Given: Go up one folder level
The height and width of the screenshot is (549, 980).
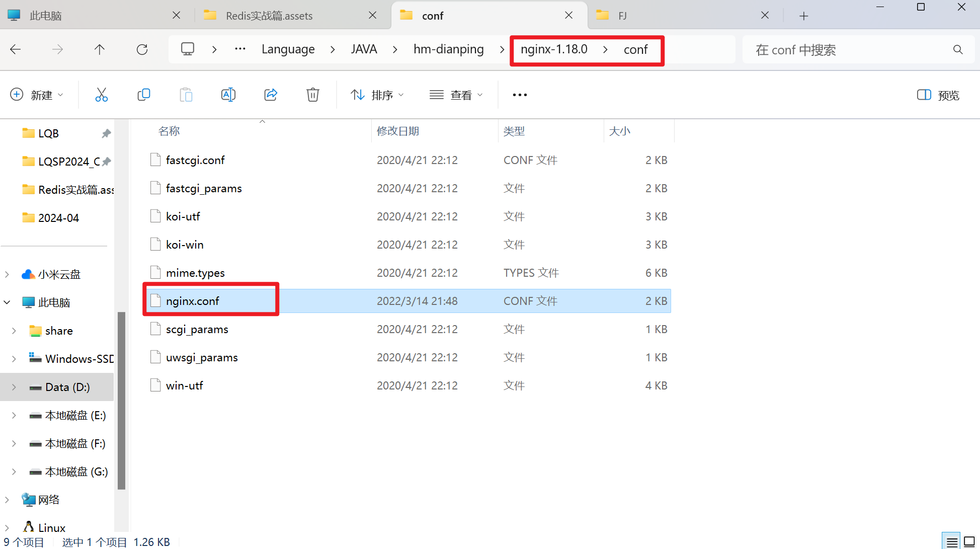Looking at the screenshot, I should 100,49.
